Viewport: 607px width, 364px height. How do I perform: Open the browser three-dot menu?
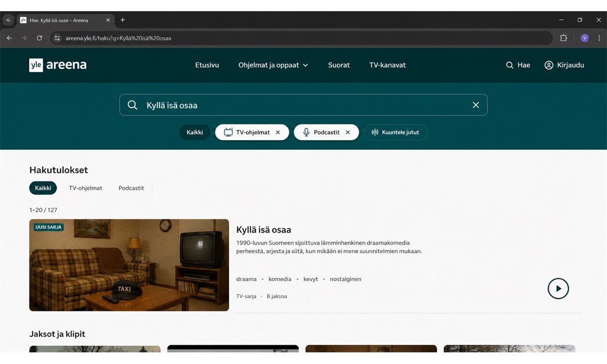pos(599,38)
